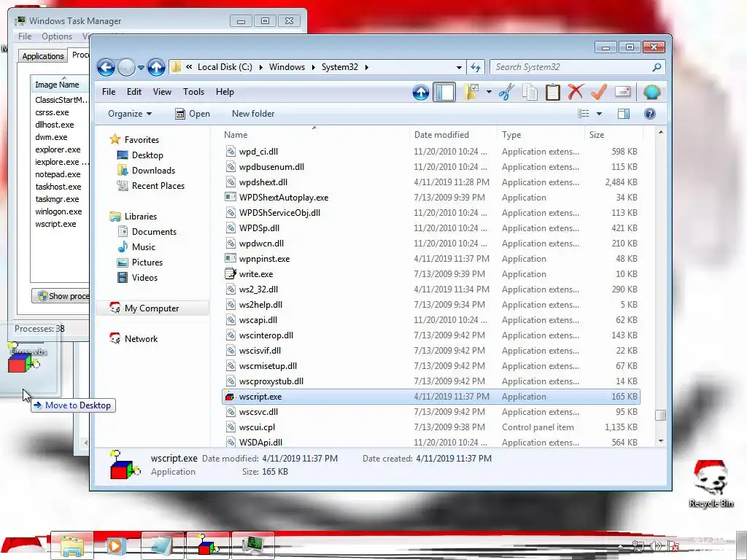Click Local Disk (C:) in the breadcrumb
This screenshot has width=747, height=560.
point(225,67)
